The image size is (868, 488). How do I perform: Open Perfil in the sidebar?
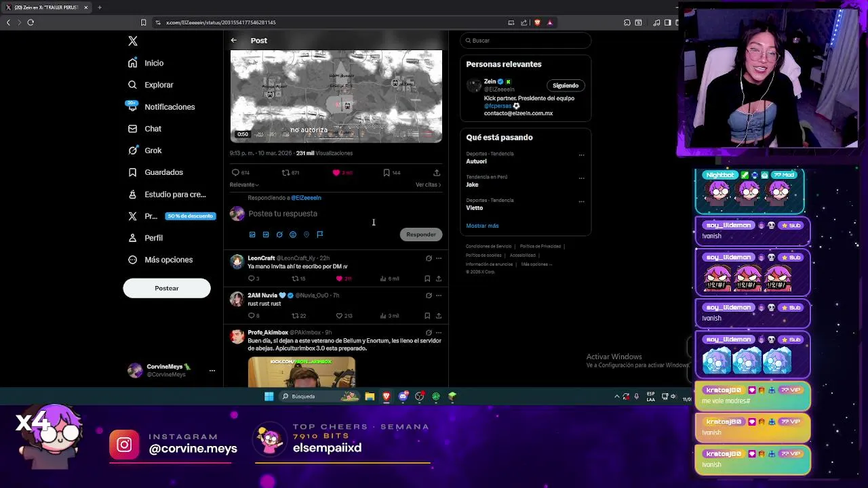[145, 238]
